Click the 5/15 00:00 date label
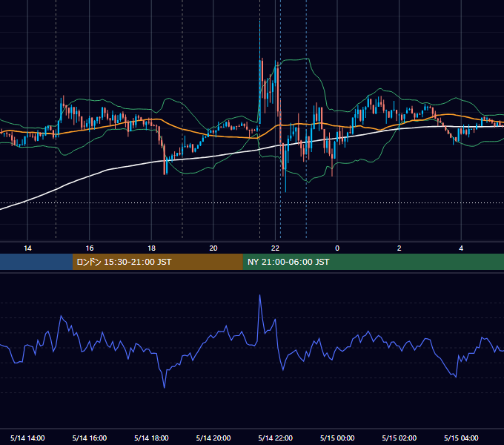 click(337, 438)
